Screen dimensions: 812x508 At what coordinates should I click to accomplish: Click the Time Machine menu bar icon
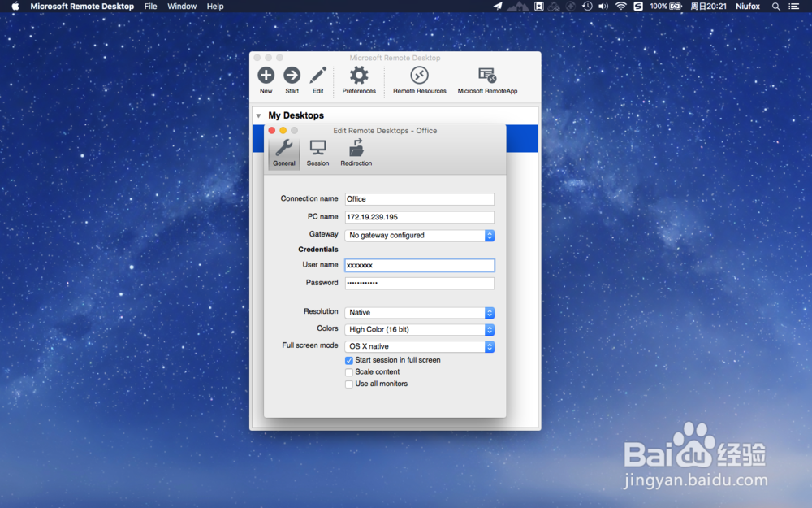(587, 7)
